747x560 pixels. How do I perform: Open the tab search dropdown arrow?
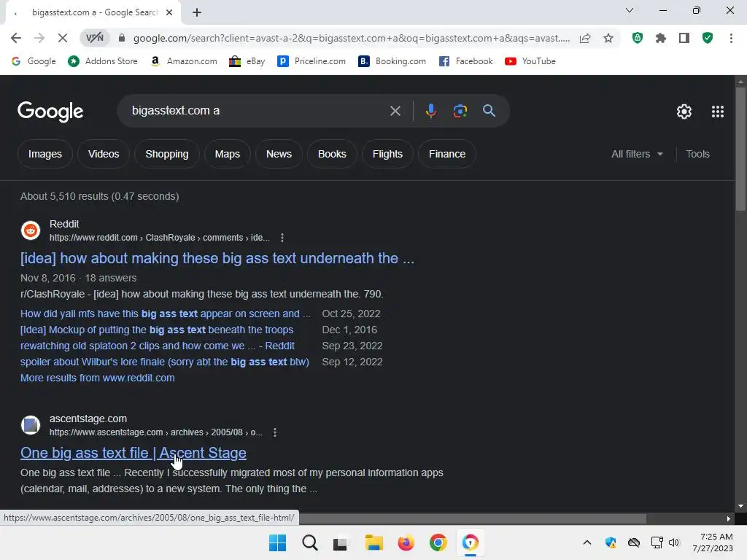[630, 10]
